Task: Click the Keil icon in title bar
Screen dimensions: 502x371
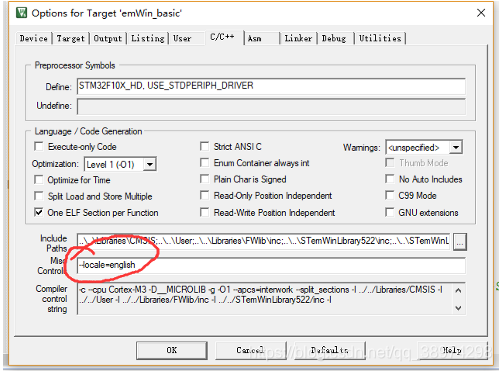Action: (x=22, y=13)
